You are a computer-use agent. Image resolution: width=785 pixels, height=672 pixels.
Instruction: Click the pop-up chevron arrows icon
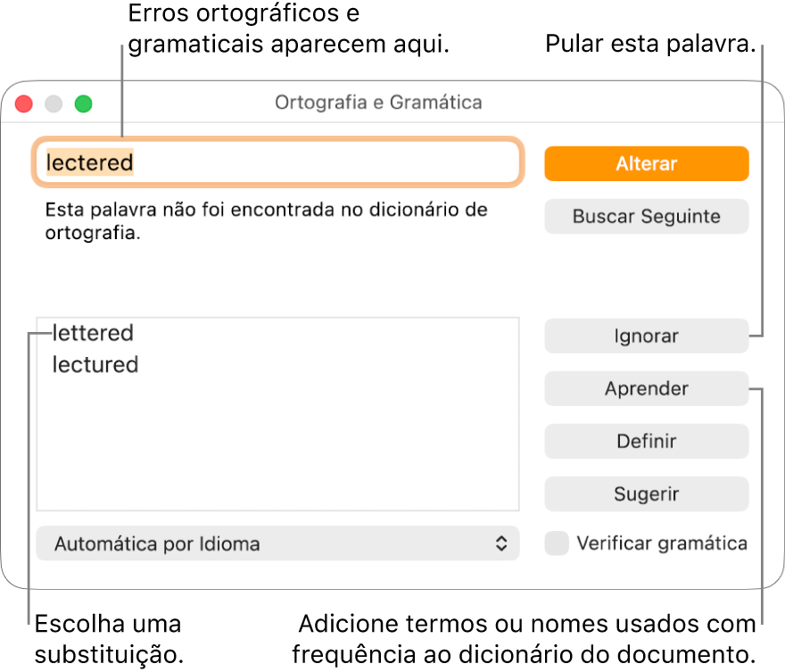[502, 543]
